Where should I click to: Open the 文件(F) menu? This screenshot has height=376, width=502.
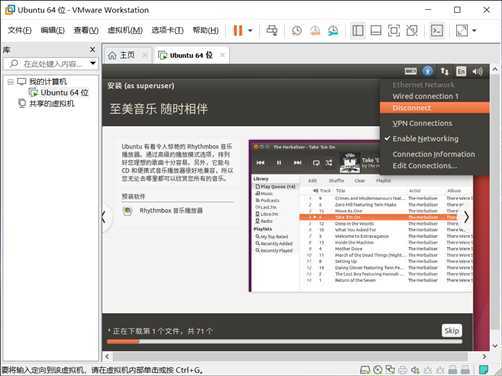(20, 30)
